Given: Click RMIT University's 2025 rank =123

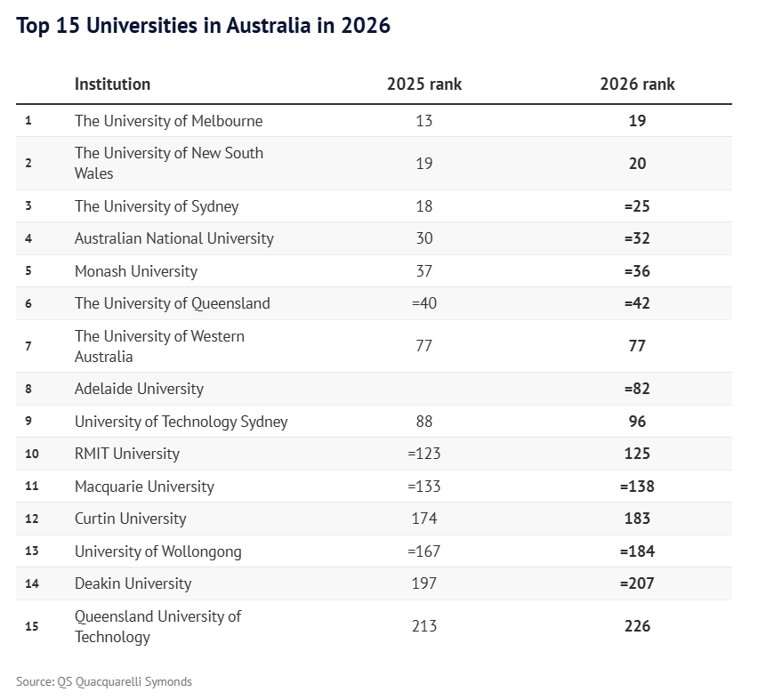Looking at the screenshot, I should (x=423, y=454).
